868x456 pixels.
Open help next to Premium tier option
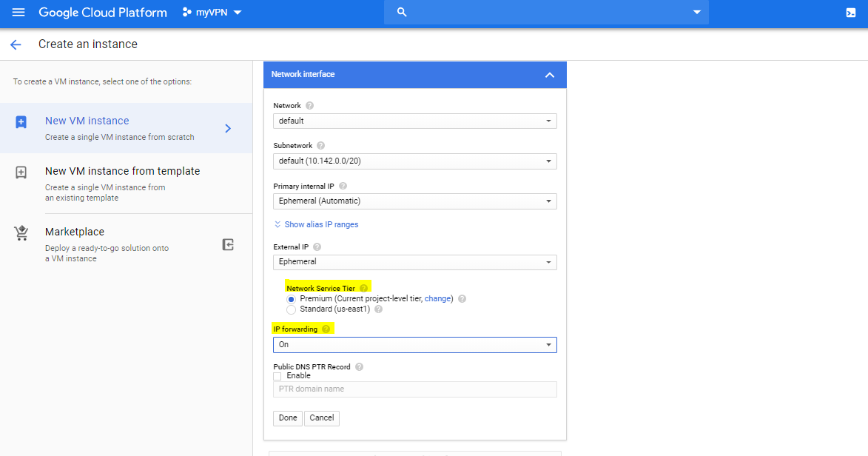462,298
